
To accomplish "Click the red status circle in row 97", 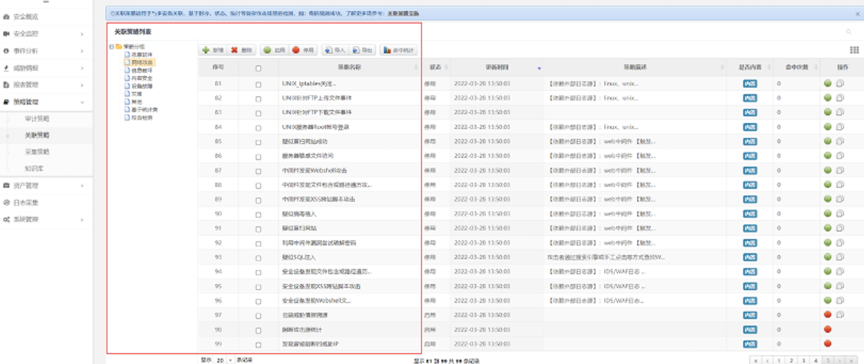I will [x=828, y=314].
